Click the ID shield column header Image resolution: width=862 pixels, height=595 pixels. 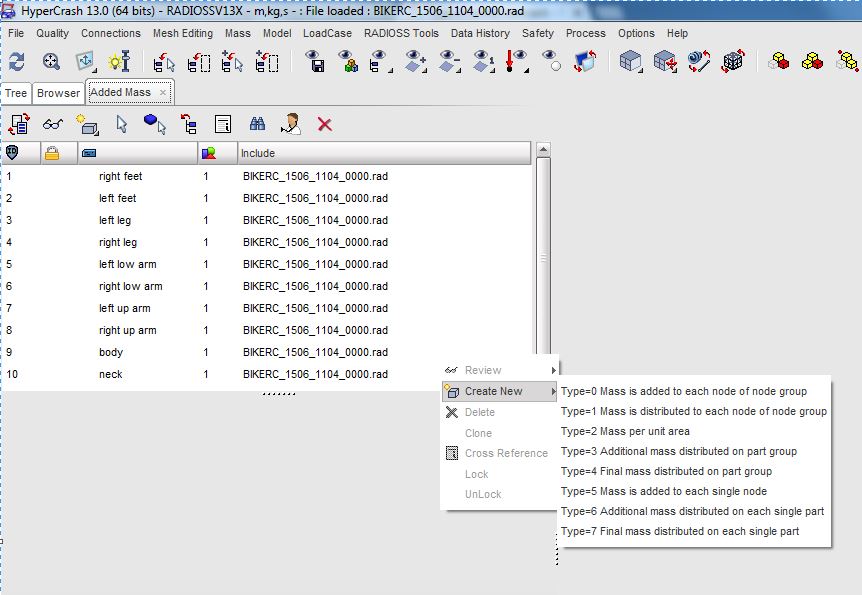point(21,153)
